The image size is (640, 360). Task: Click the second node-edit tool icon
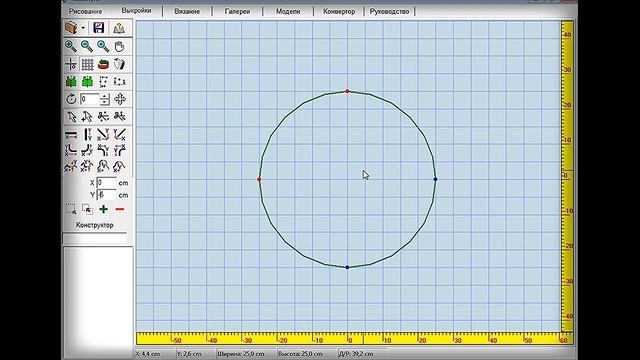pyautogui.click(x=120, y=117)
